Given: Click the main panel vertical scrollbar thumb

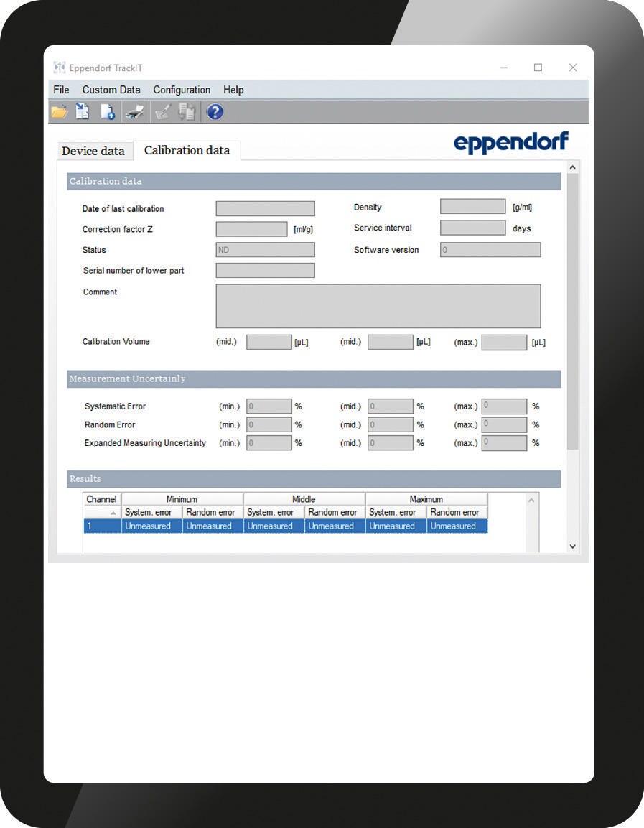Looking at the screenshot, I should (x=573, y=312).
